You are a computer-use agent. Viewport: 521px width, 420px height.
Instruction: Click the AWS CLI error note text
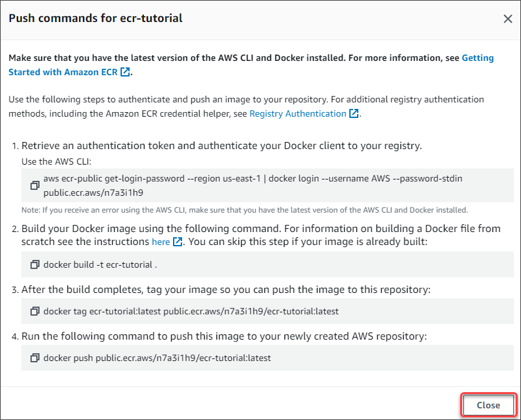[x=244, y=210]
